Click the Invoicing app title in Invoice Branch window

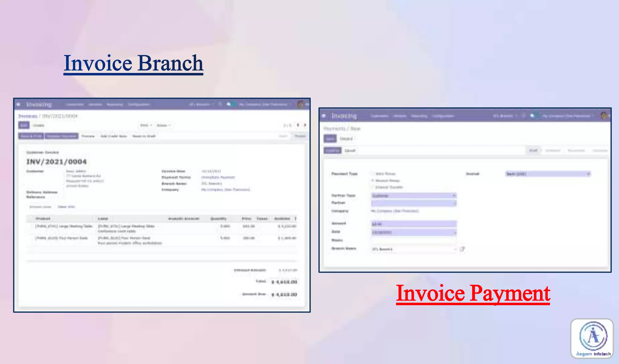click(x=39, y=105)
